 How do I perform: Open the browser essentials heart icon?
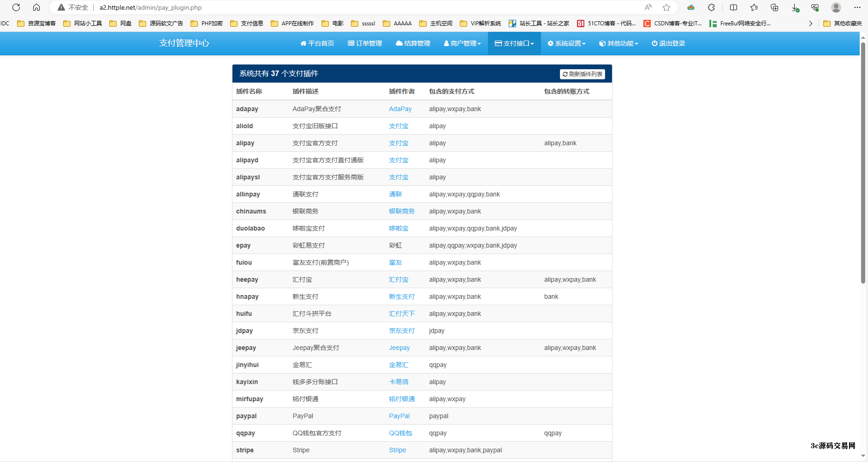[x=815, y=7]
